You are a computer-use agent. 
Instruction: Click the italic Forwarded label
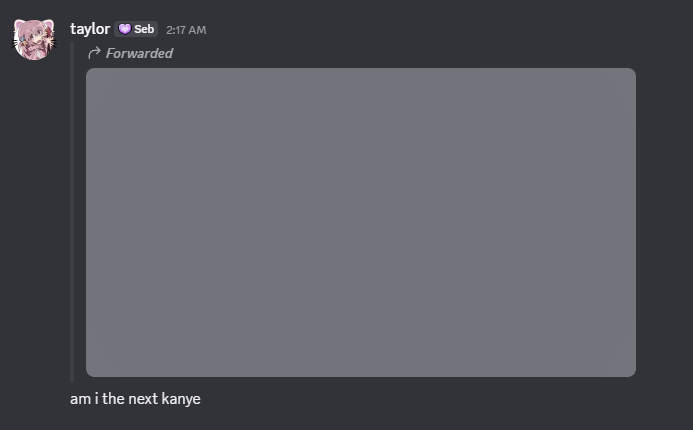pyautogui.click(x=139, y=53)
